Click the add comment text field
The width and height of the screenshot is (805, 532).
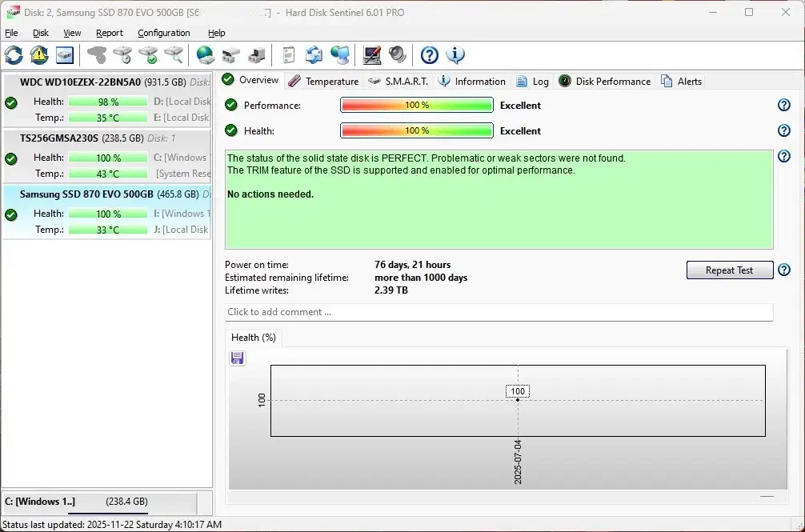(499, 312)
